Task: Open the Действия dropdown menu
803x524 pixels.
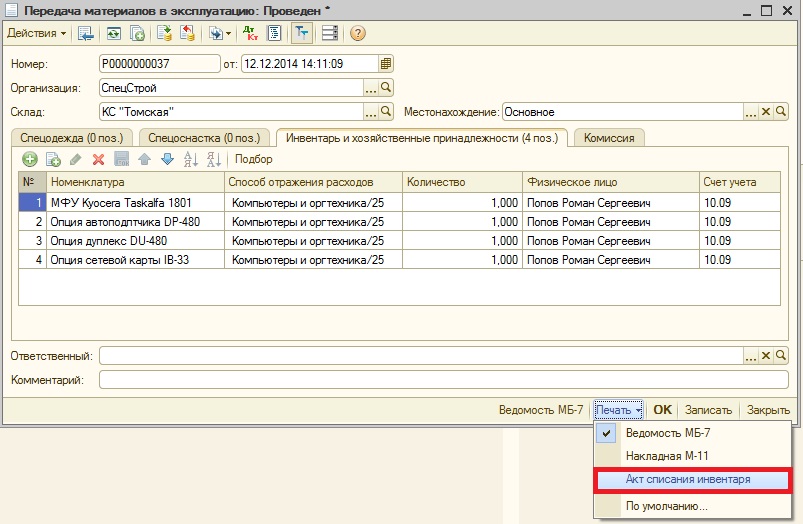Action: 37,33
